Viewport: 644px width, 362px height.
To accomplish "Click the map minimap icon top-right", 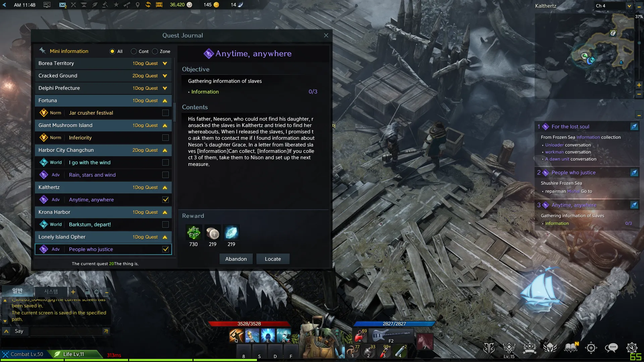I will (614, 33).
